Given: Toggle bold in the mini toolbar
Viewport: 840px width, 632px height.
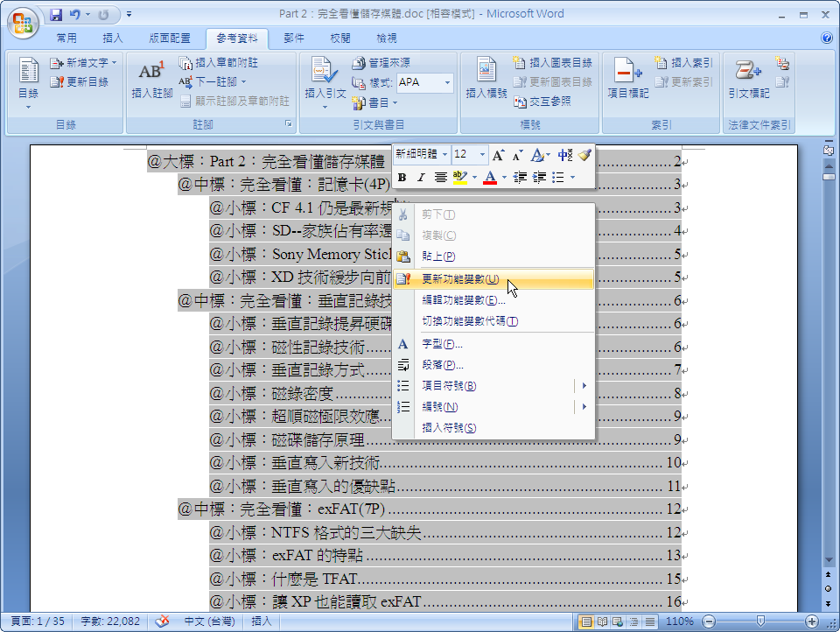Looking at the screenshot, I should click(402, 178).
